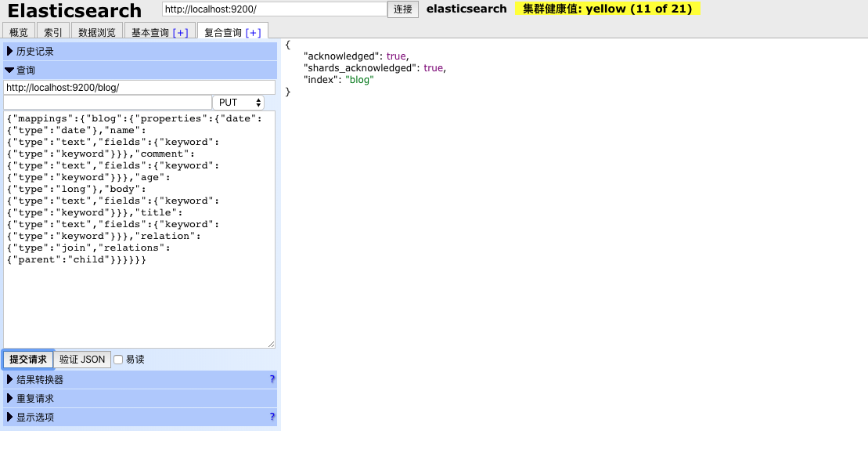
Task: Collapse the 查询 section
Action: click(140, 71)
